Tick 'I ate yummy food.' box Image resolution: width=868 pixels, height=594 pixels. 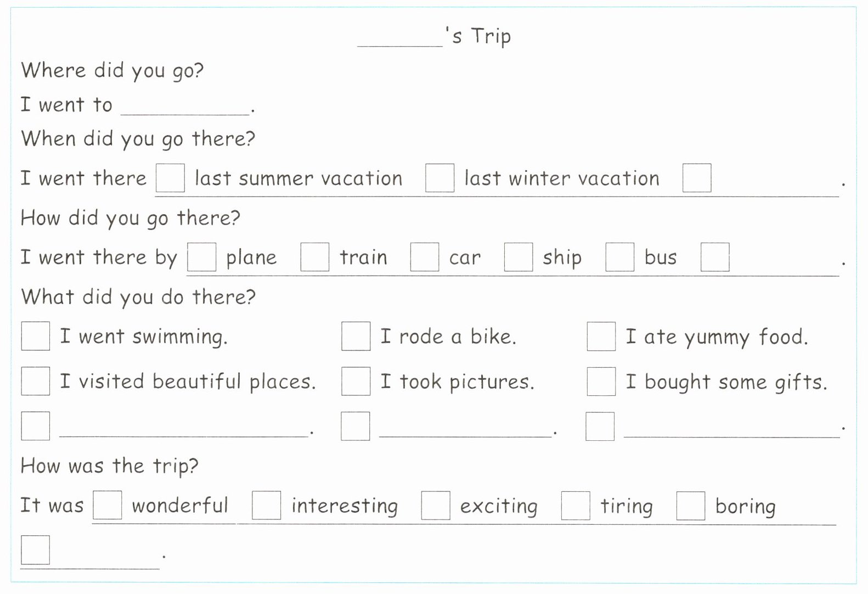pos(601,336)
